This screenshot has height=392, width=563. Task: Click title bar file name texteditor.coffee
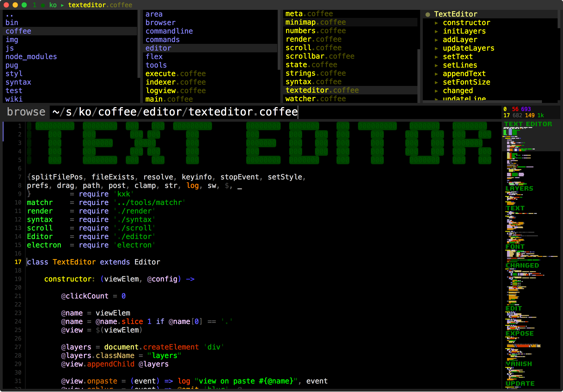(100, 5)
